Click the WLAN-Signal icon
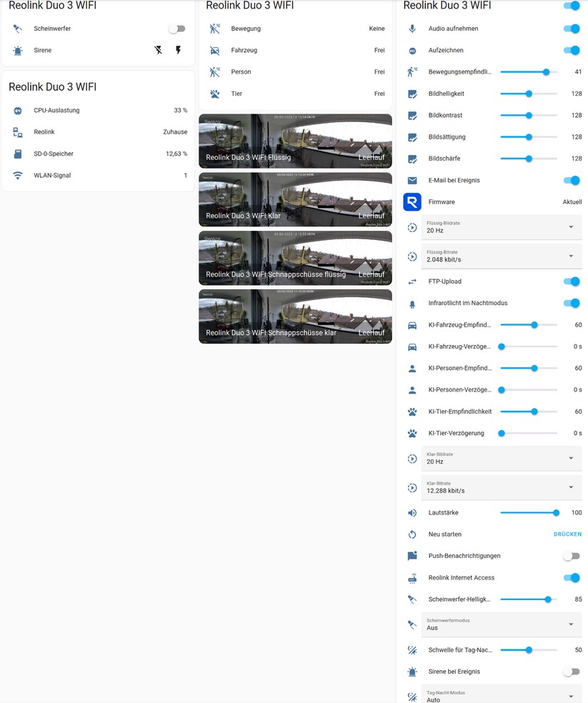 (17, 175)
